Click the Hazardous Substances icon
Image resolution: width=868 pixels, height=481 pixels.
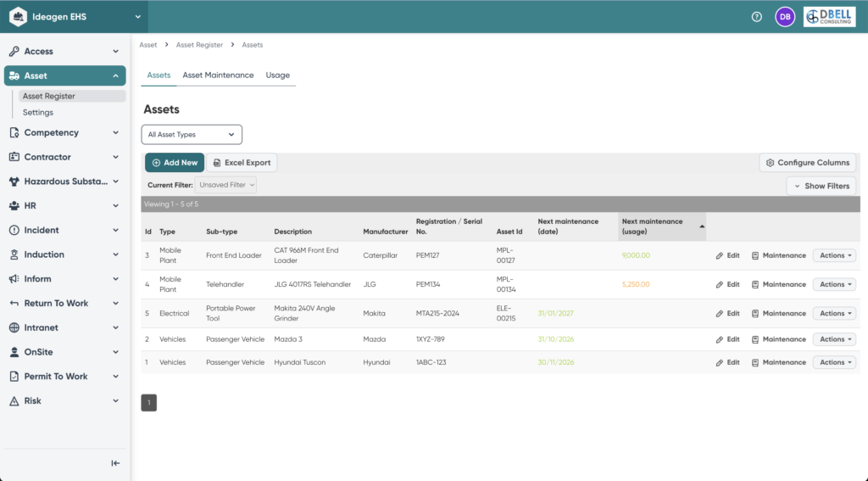[x=14, y=182]
